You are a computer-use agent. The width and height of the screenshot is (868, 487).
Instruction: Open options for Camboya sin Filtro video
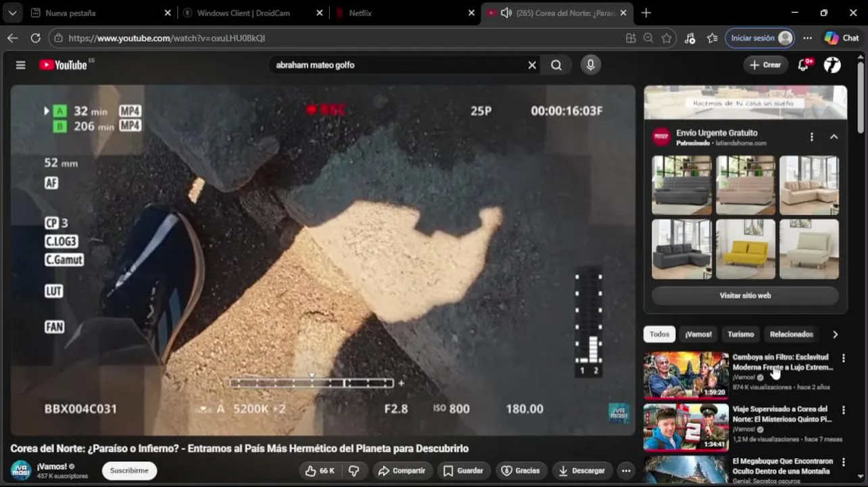(843, 358)
